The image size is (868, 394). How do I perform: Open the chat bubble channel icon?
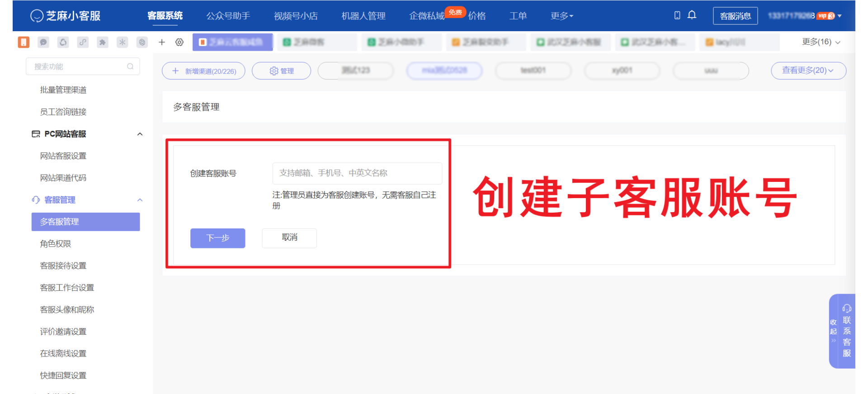(x=43, y=42)
